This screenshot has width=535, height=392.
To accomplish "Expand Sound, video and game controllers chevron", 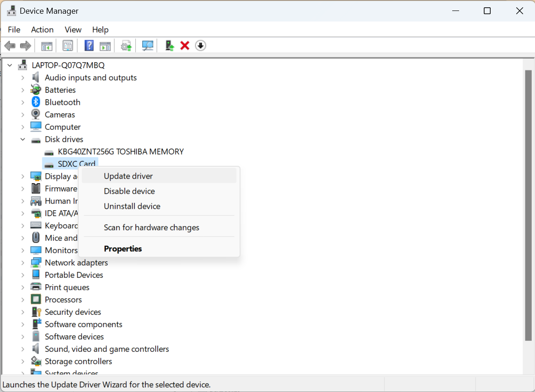I will point(22,349).
